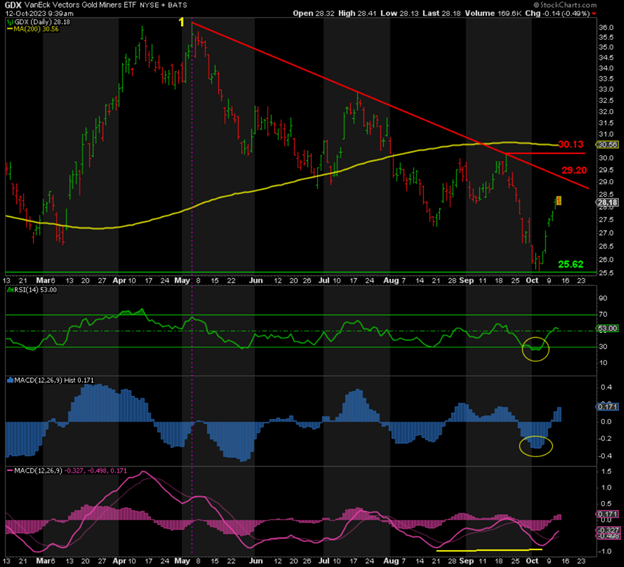
Task: Click the red 30.13 resistance label
Action: pos(571,144)
